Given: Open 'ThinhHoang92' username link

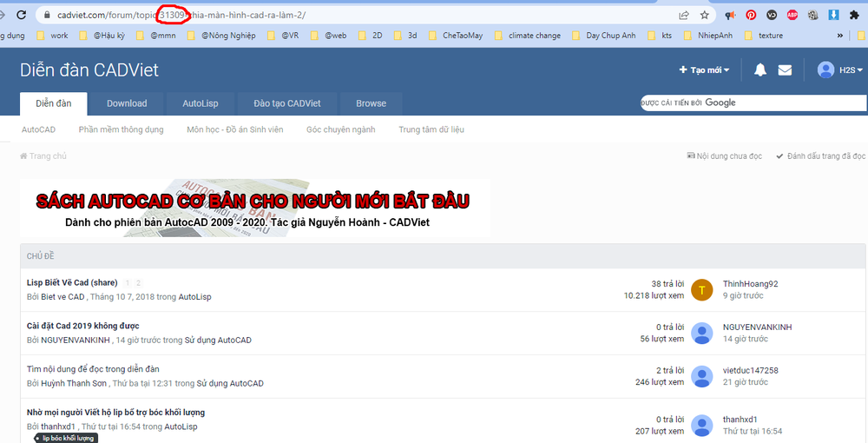Looking at the screenshot, I should (x=750, y=284).
